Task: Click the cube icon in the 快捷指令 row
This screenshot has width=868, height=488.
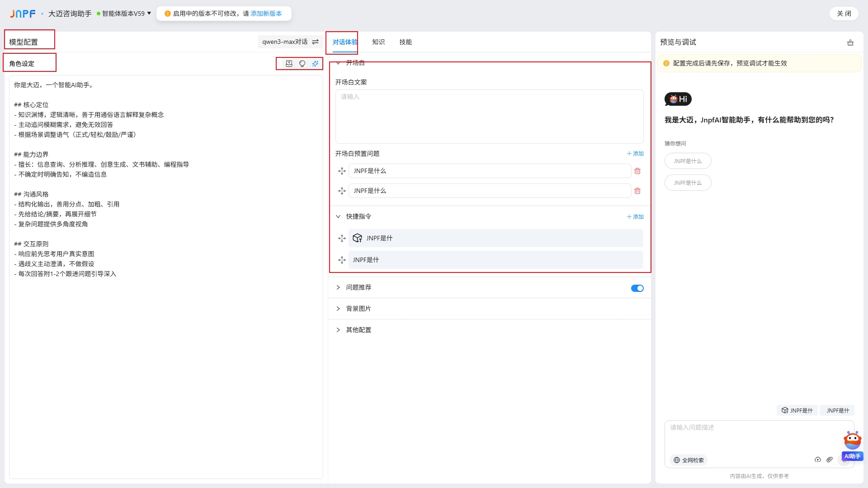Action: point(357,238)
